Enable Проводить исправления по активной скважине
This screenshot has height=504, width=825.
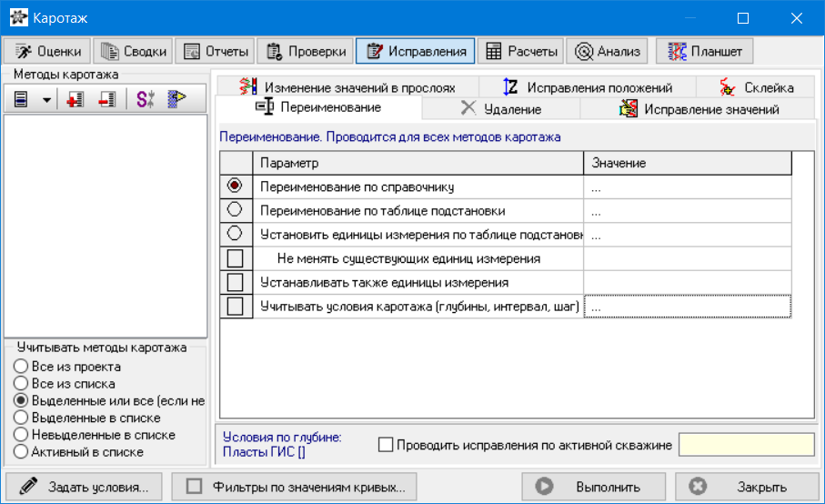tap(386, 445)
